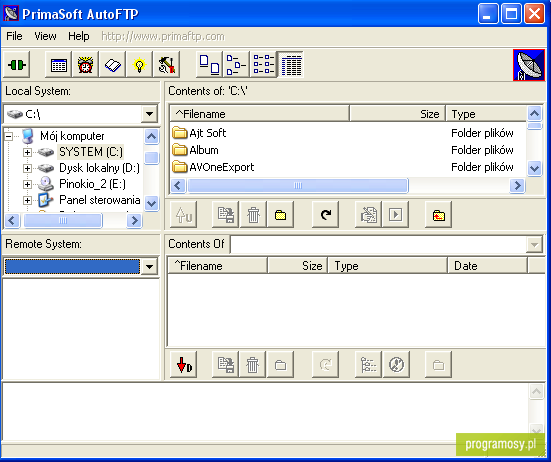The image size is (551, 462).
Task: Sort local files by Size header
Action: tap(398, 114)
